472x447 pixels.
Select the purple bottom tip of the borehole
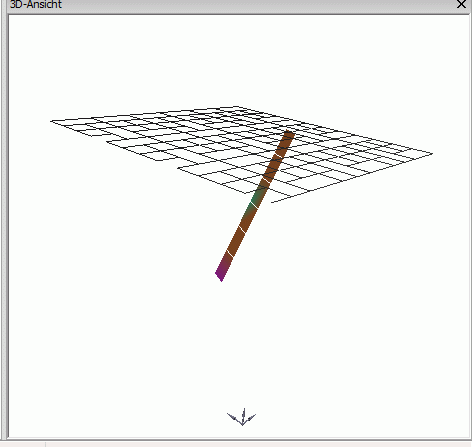click(x=221, y=273)
